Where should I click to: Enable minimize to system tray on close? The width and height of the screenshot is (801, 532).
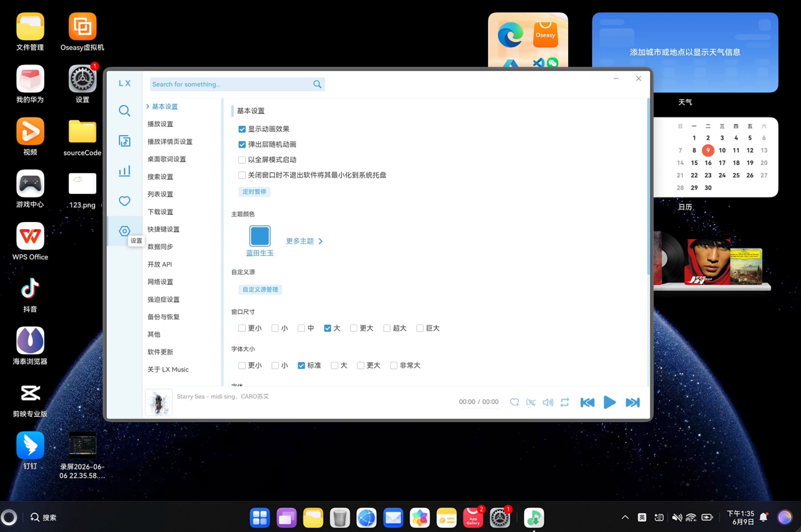tap(242, 175)
